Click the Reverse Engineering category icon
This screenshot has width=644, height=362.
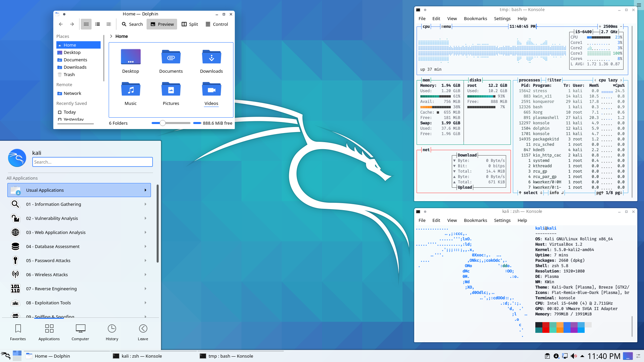click(15, 289)
